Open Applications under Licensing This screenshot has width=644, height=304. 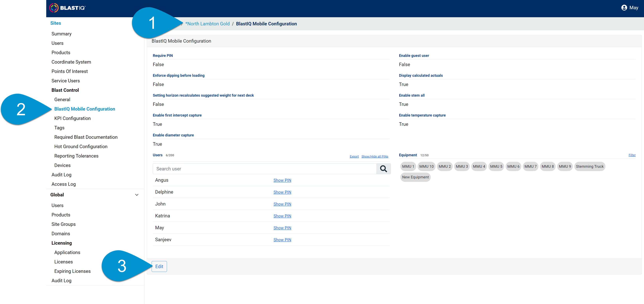coord(67,253)
